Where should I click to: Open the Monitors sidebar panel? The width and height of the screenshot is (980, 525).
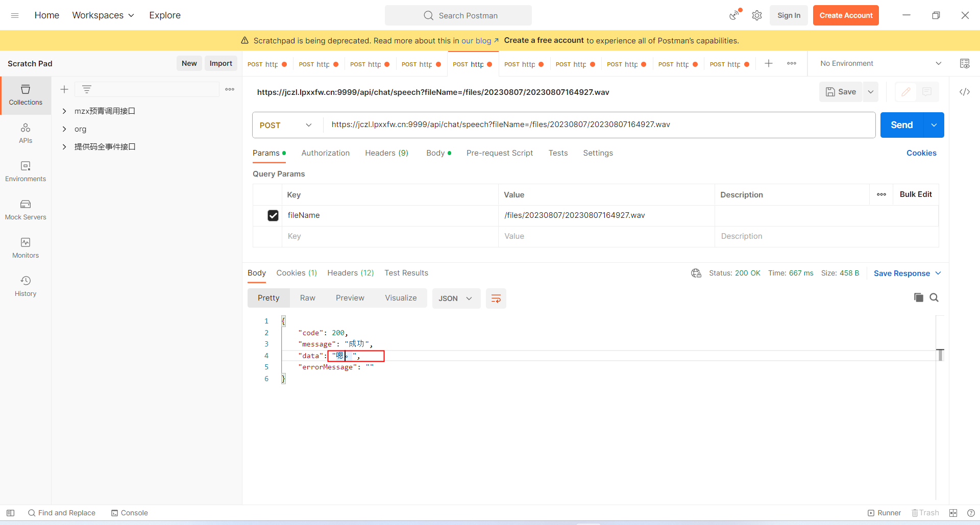tap(26, 248)
